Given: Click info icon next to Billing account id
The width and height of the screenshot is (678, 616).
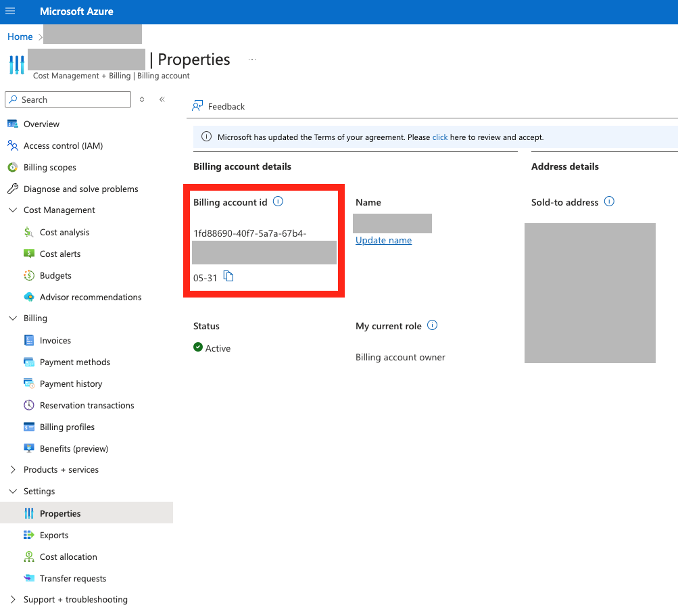Looking at the screenshot, I should (278, 202).
